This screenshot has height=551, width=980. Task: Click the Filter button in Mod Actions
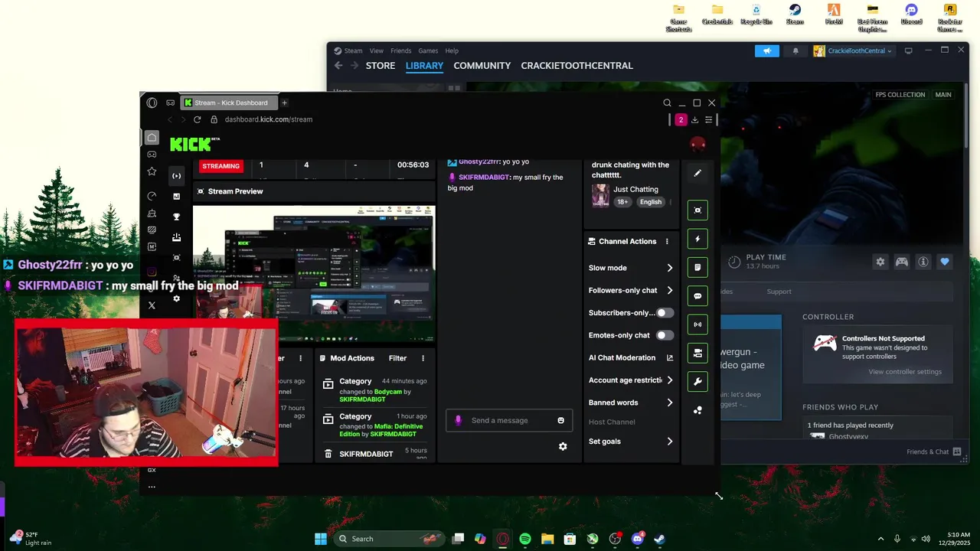pos(397,358)
